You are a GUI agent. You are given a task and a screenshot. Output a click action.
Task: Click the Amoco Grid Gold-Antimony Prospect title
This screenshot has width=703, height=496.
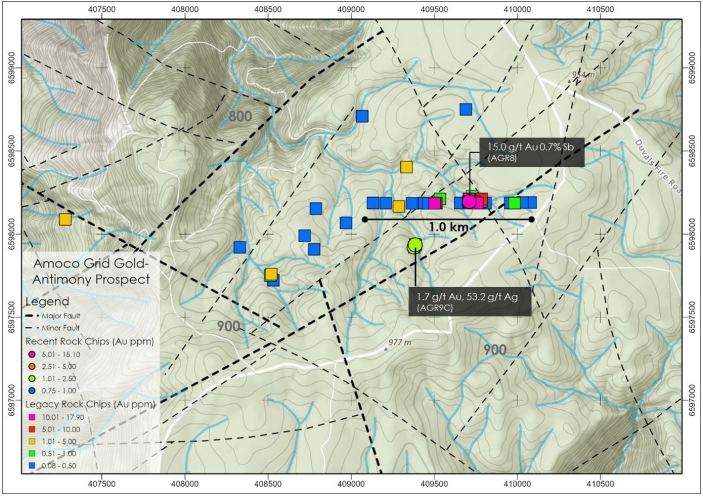[x=91, y=271]
